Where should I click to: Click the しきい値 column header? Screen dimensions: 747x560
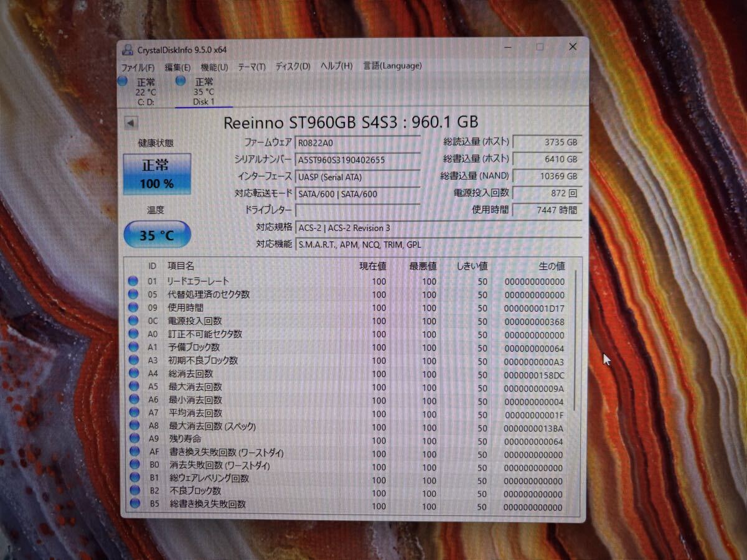[471, 266]
